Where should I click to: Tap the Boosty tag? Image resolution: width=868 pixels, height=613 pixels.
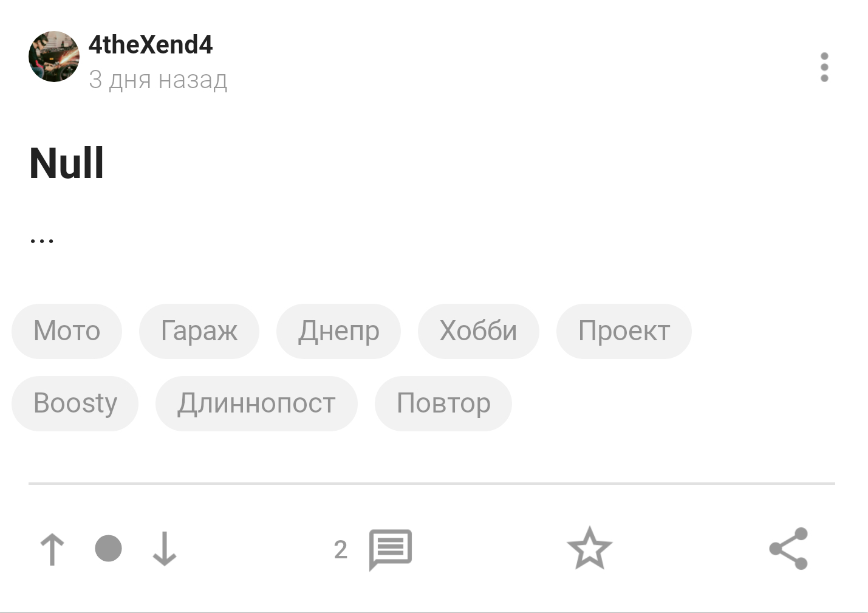(x=75, y=403)
